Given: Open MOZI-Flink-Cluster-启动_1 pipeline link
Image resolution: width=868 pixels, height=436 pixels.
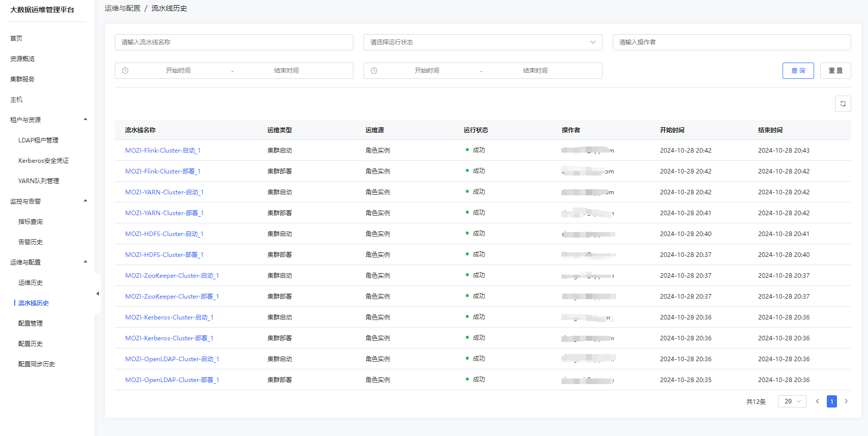Looking at the screenshot, I should click(x=163, y=150).
